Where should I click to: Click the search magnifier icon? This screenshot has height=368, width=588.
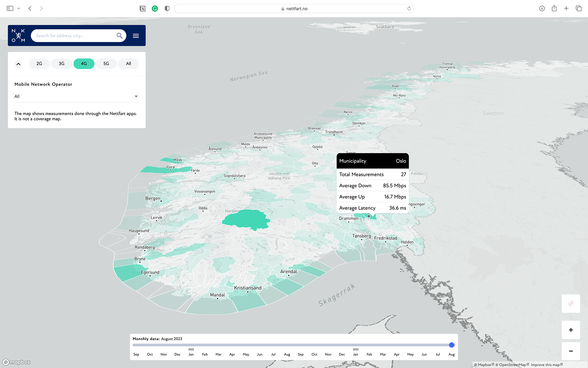tap(119, 36)
